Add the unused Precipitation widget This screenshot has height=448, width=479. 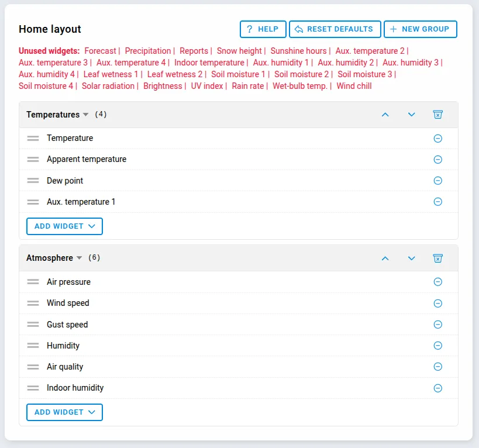tap(148, 51)
